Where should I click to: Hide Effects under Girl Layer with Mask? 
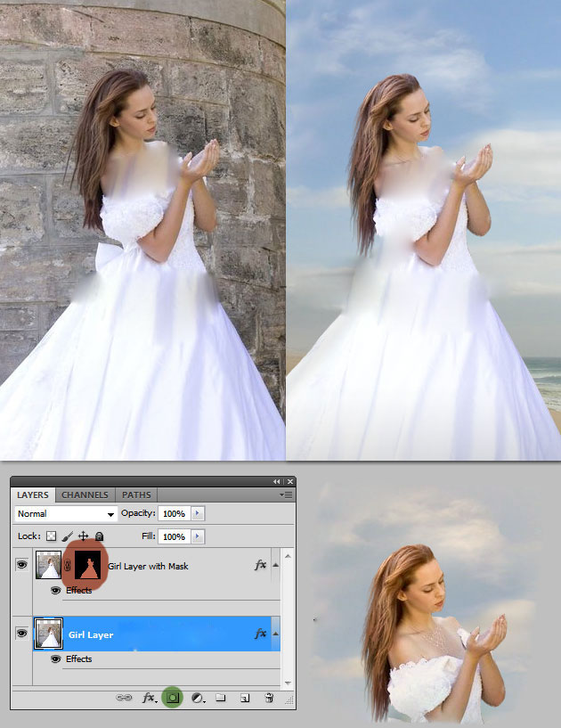55,590
